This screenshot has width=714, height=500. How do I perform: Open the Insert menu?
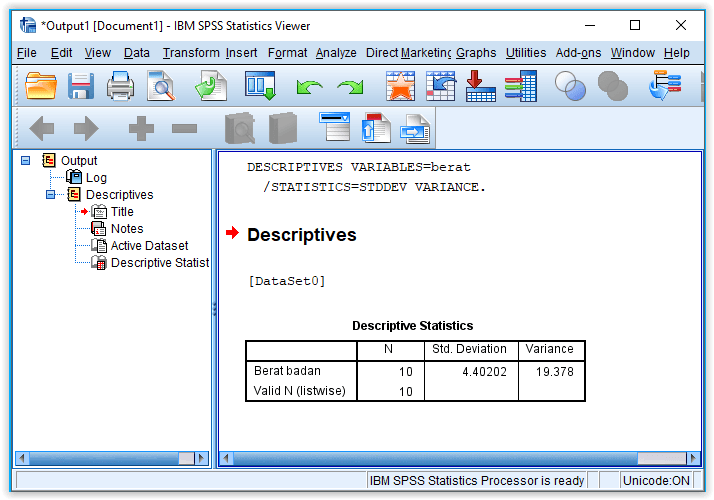coord(241,53)
